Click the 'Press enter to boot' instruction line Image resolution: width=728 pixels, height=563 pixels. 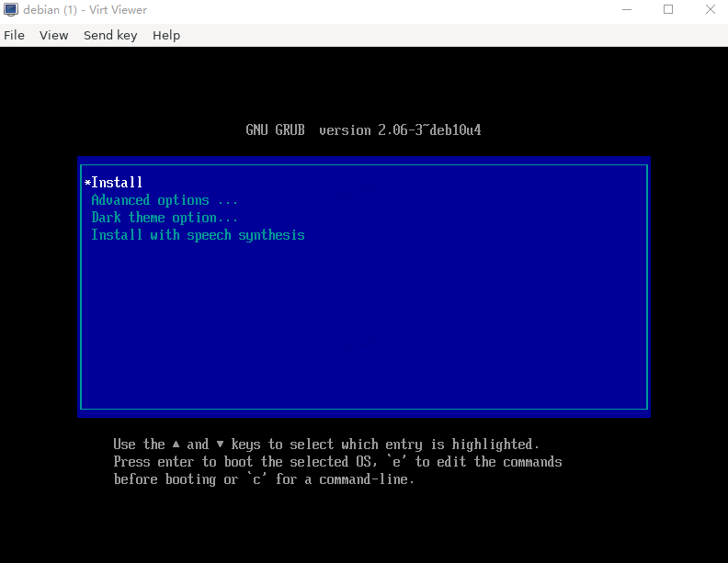tap(337, 462)
